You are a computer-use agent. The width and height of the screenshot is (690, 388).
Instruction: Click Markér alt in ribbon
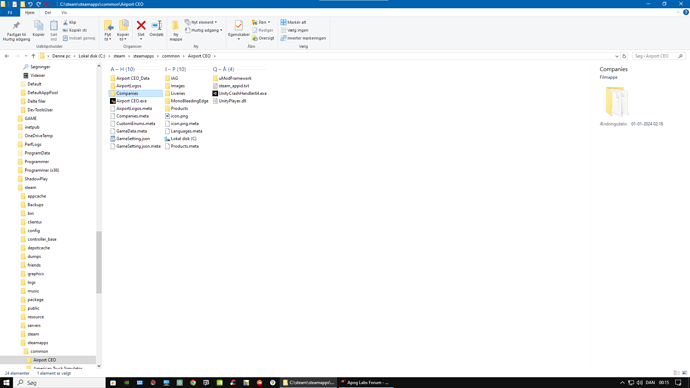point(294,22)
